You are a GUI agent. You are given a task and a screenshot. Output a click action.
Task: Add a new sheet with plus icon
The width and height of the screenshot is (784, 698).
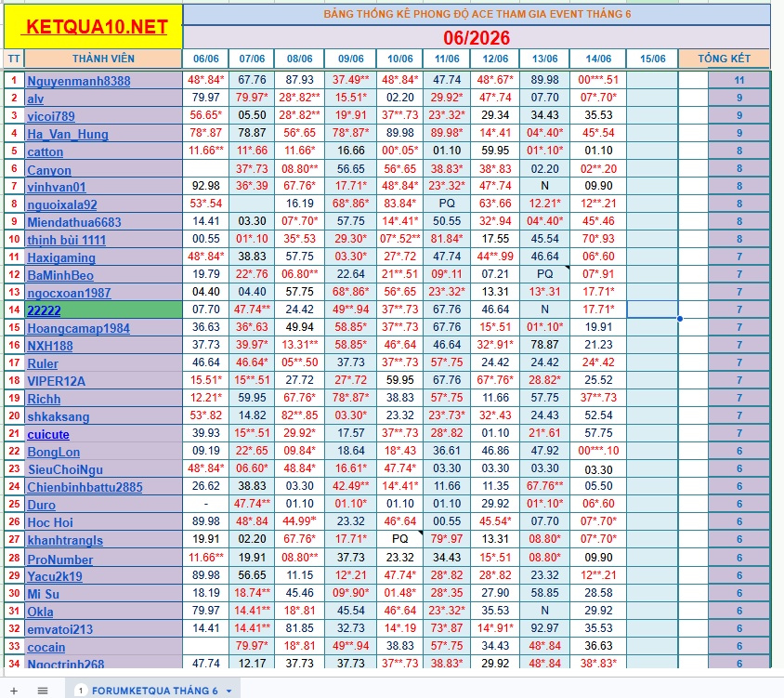pyautogui.click(x=14, y=691)
